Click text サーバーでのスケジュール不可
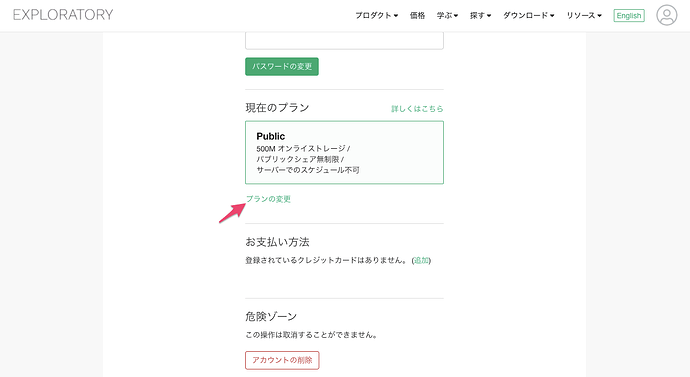The height and width of the screenshot is (377, 690). pyautogui.click(x=308, y=170)
